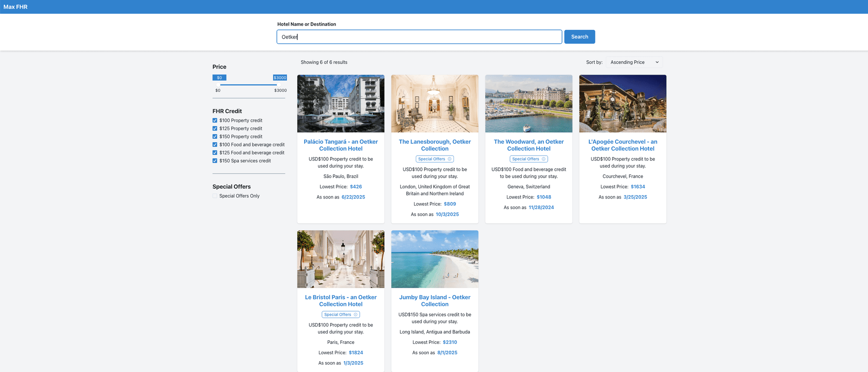Image resolution: width=868 pixels, height=372 pixels.
Task: Click the 6/22/2025 availability date
Action: tap(353, 197)
